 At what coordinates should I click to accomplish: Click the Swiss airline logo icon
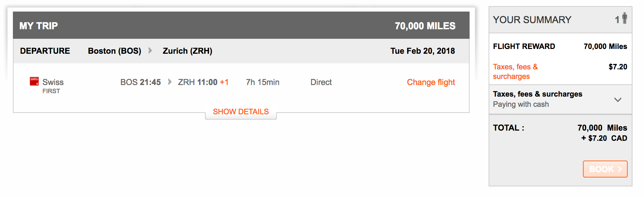pyautogui.click(x=34, y=81)
